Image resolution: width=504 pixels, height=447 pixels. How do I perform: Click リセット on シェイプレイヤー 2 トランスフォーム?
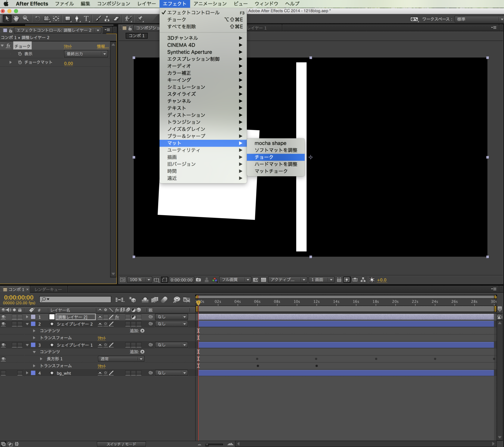[x=102, y=338]
